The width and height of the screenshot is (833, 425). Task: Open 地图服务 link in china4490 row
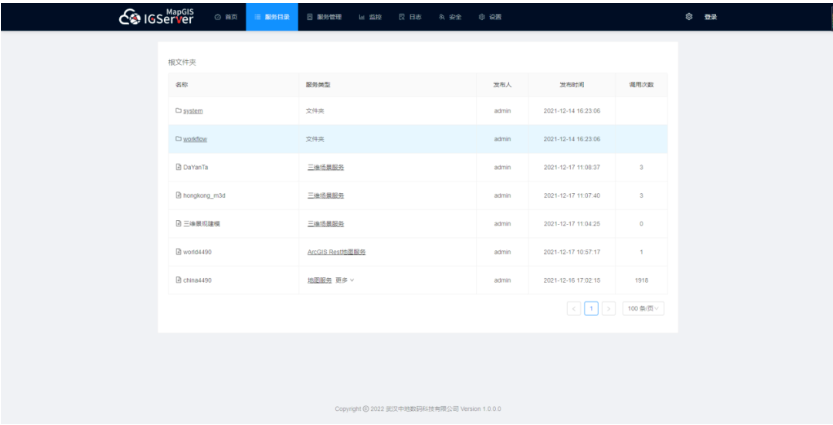coord(319,280)
